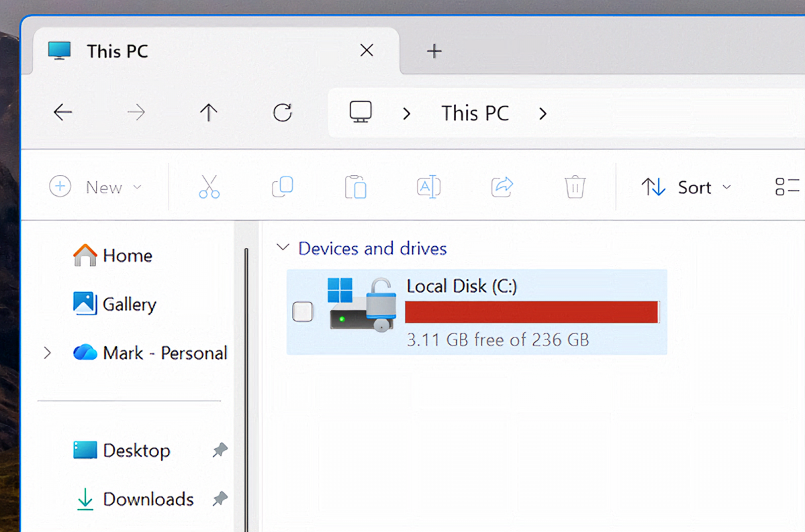Viewport: 805px width, 532px height.
Task: Navigate up one folder level
Action: tap(208, 112)
